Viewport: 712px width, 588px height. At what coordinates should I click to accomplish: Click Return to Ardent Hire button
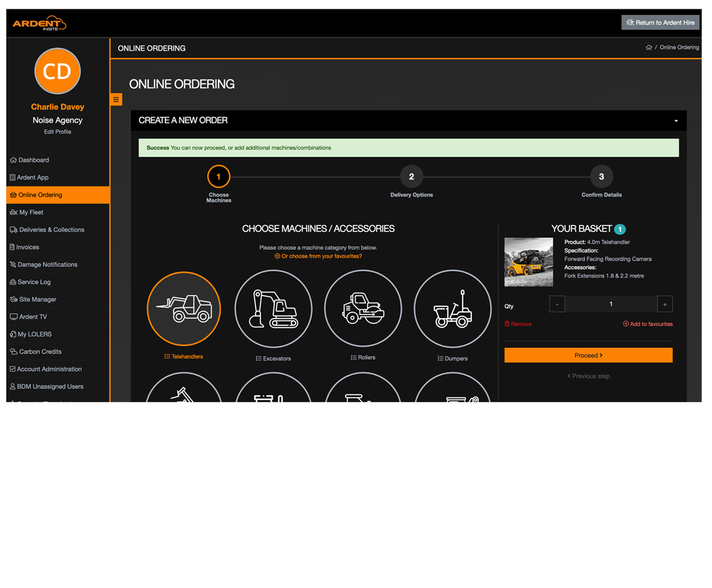tap(660, 23)
